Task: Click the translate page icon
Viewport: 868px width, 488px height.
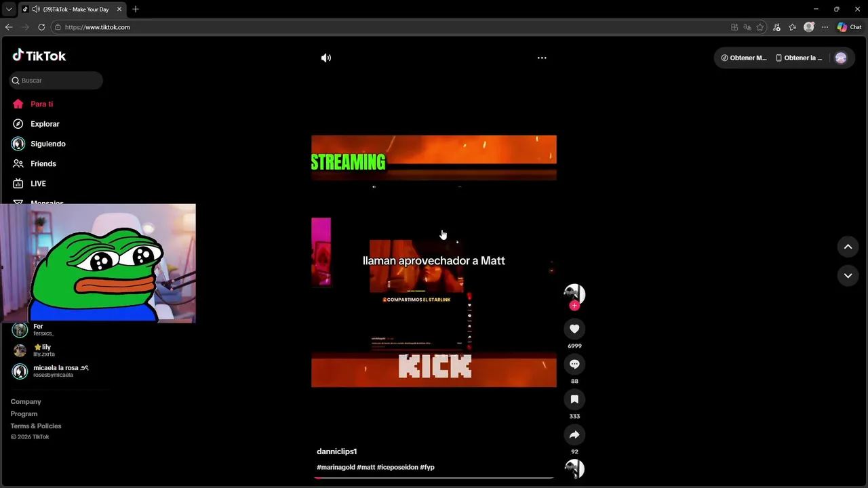Action: click(747, 27)
